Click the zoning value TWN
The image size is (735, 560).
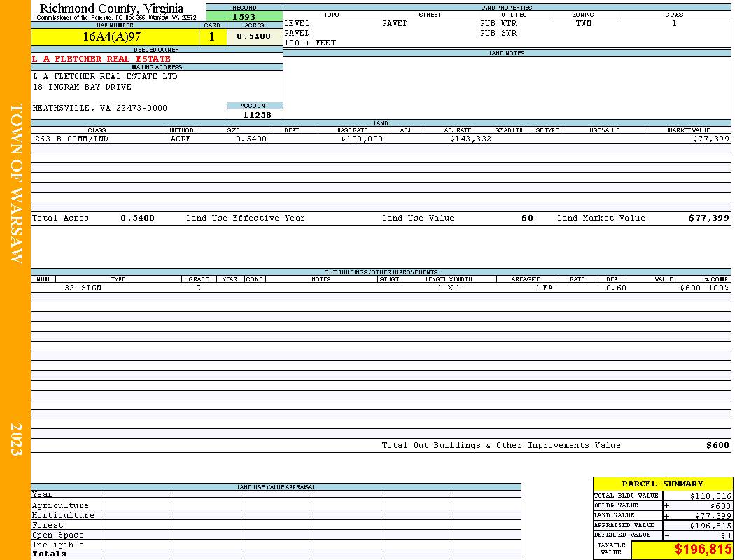(584, 23)
